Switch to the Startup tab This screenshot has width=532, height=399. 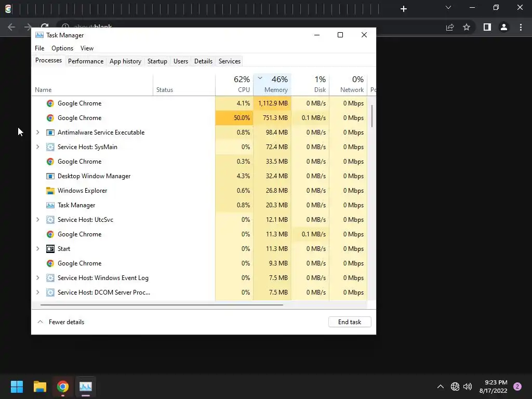point(157,61)
